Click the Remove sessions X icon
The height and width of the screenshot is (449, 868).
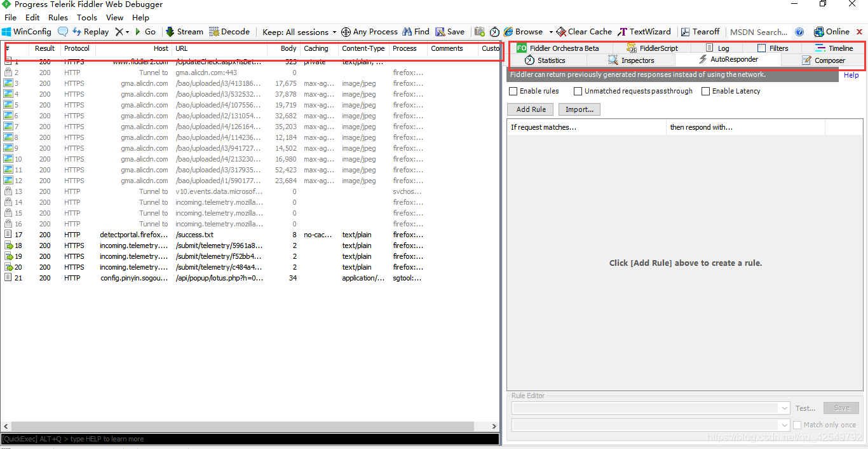pos(119,32)
